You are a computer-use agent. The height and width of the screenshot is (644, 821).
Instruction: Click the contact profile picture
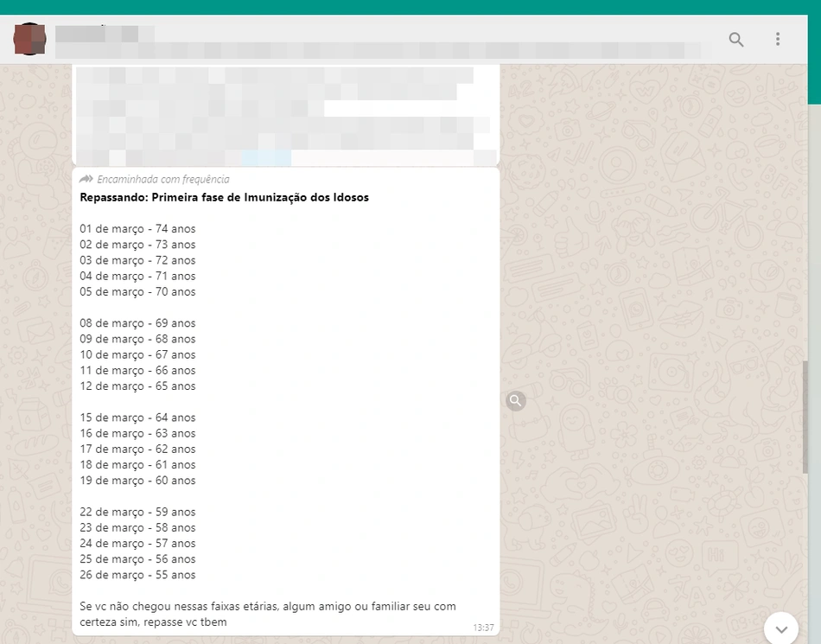30,39
